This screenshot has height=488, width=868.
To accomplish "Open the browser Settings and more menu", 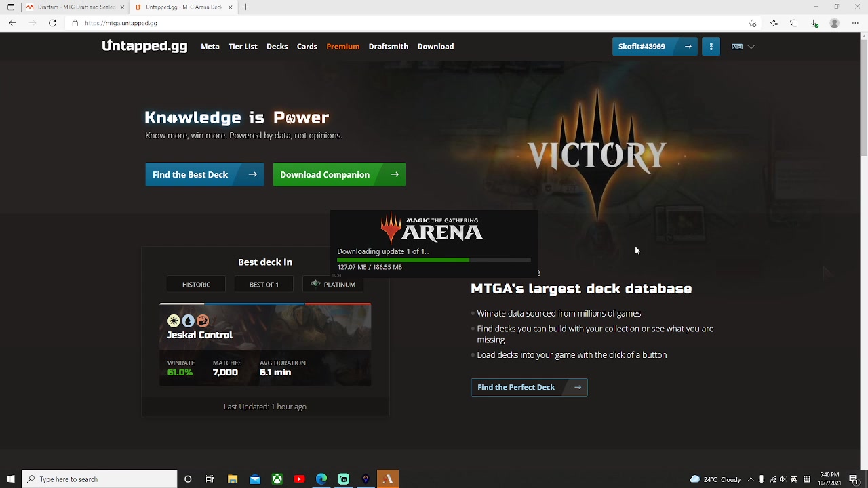I will (x=855, y=23).
